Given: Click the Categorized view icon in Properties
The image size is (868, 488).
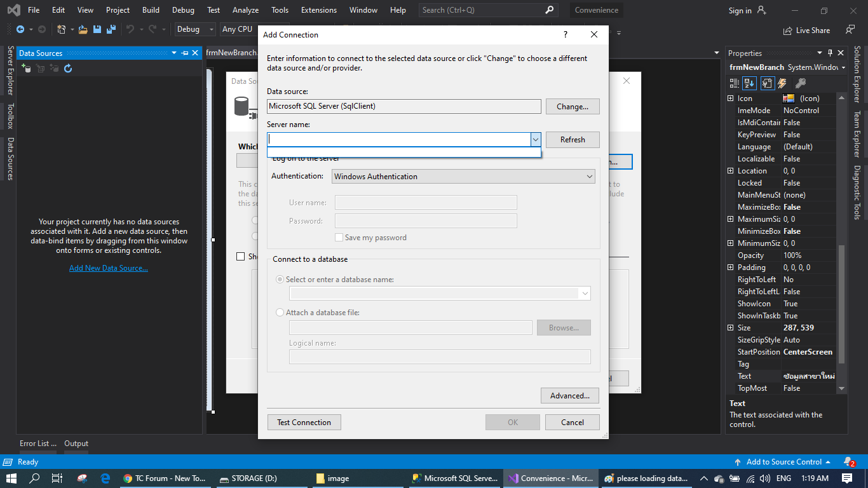Looking at the screenshot, I should (x=735, y=83).
